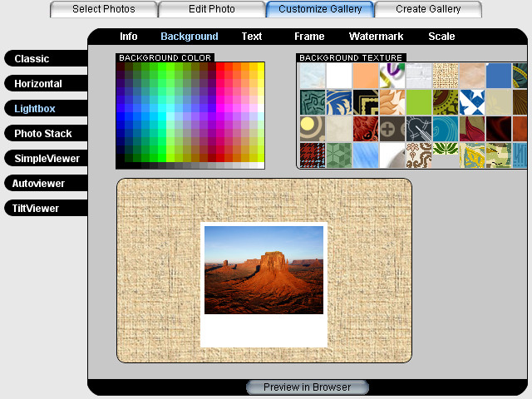The width and height of the screenshot is (532, 399).
Task: Select the orange and cream leaf swirl texture
Action: point(392,102)
